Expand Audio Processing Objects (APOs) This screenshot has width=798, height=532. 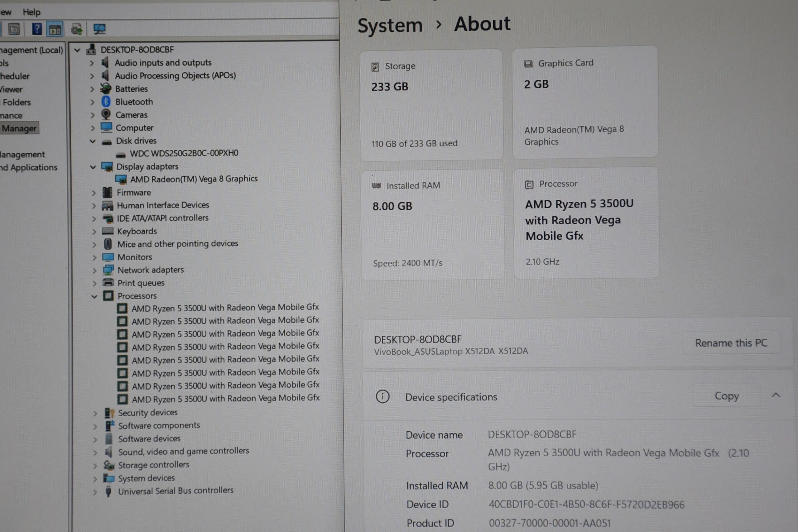[92, 76]
